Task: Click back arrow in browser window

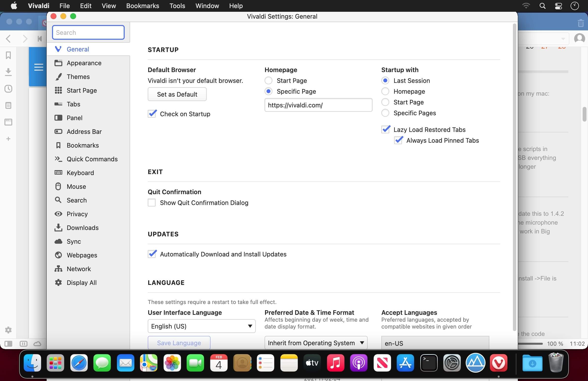Action: (x=8, y=38)
